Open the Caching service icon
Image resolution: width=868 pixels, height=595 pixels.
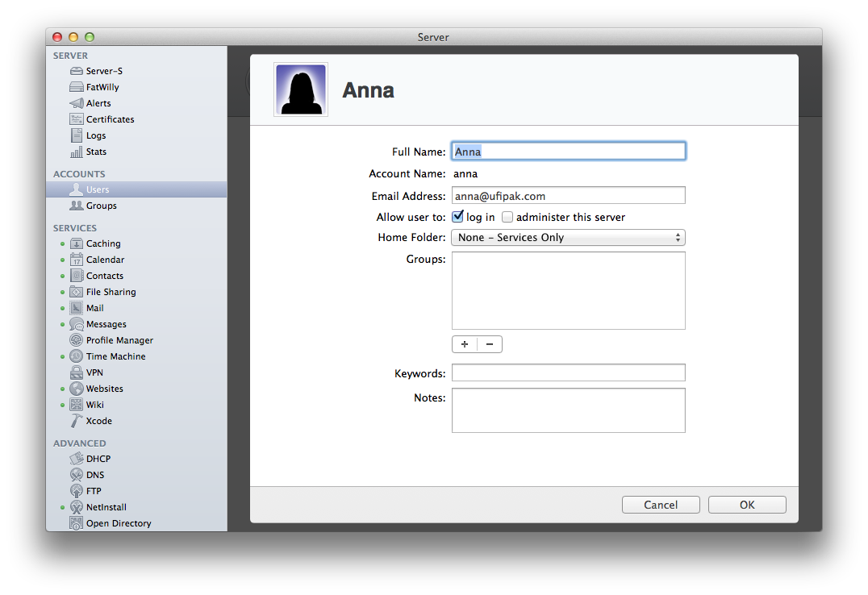(x=77, y=243)
